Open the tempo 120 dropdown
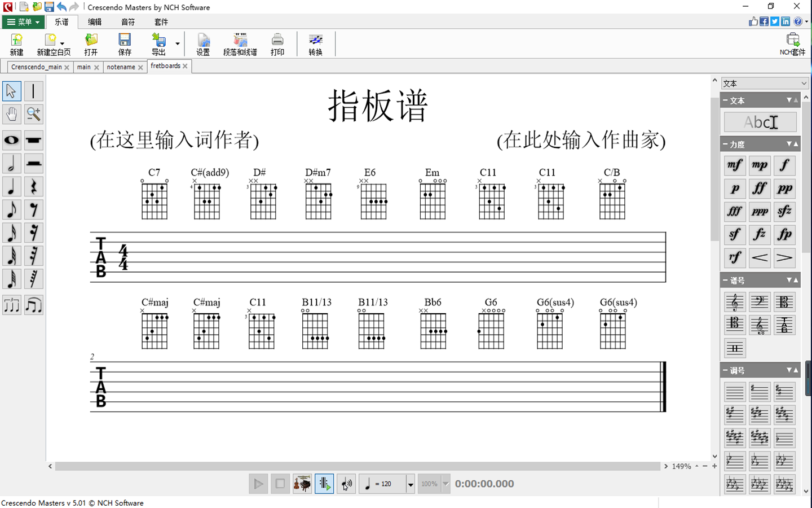Image resolution: width=812 pixels, height=508 pixels. point(411,484)
